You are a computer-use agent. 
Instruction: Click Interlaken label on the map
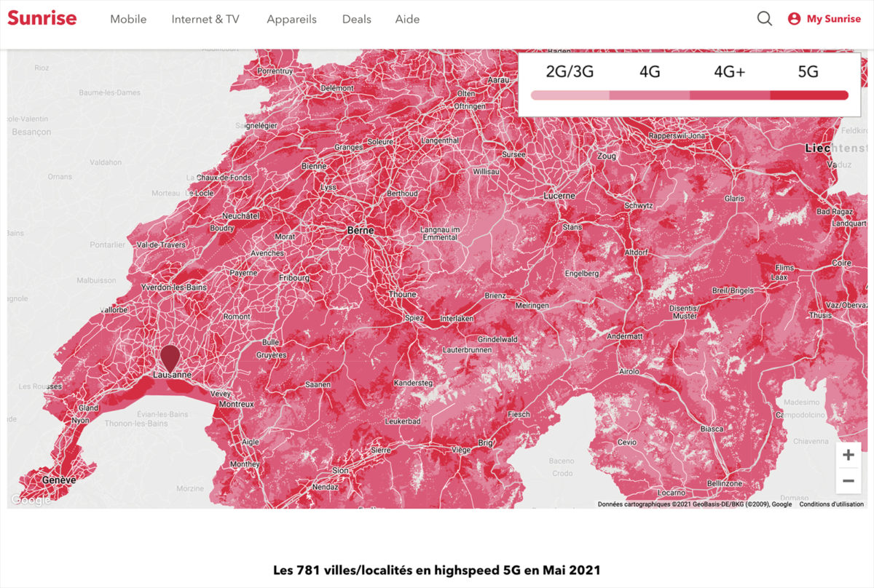[457, 319]
